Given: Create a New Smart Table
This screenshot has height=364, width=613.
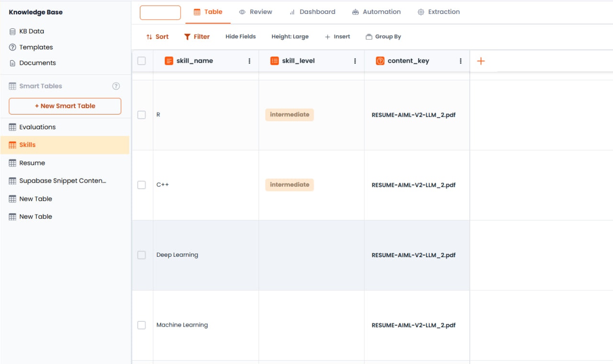Looking at the screenshot, I should coord(65,106).
